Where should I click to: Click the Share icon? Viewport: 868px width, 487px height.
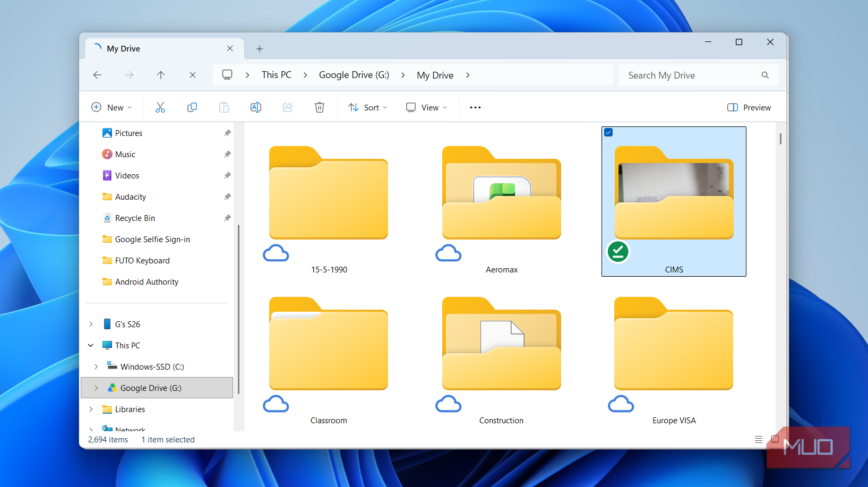click(x=288, y=107)
